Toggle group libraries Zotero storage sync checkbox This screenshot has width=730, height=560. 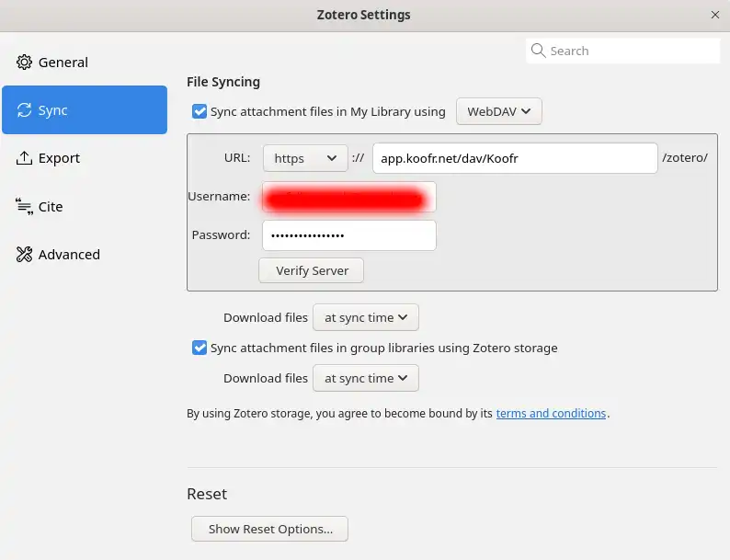(200, 348)
